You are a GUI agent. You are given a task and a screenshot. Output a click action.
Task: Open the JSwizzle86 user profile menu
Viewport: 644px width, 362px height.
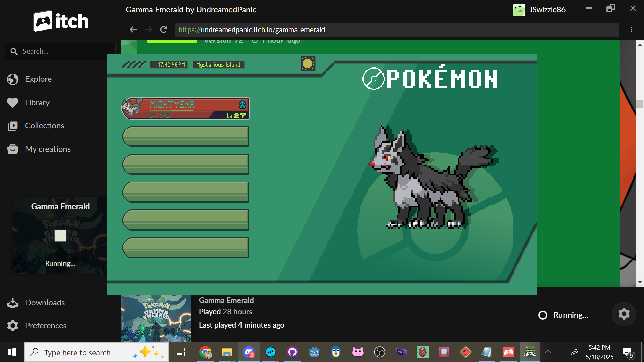coord(539,10)
